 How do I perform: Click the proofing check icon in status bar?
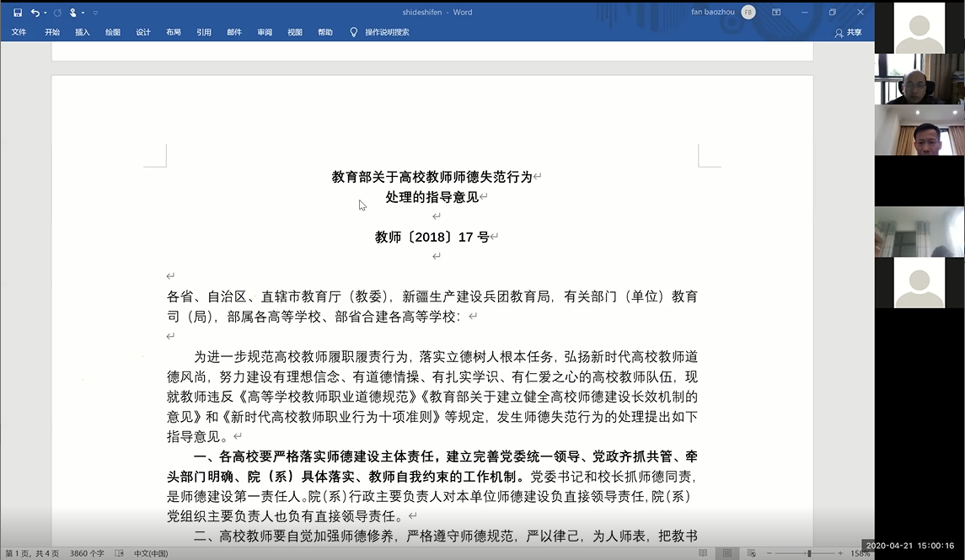pos(120,553)
